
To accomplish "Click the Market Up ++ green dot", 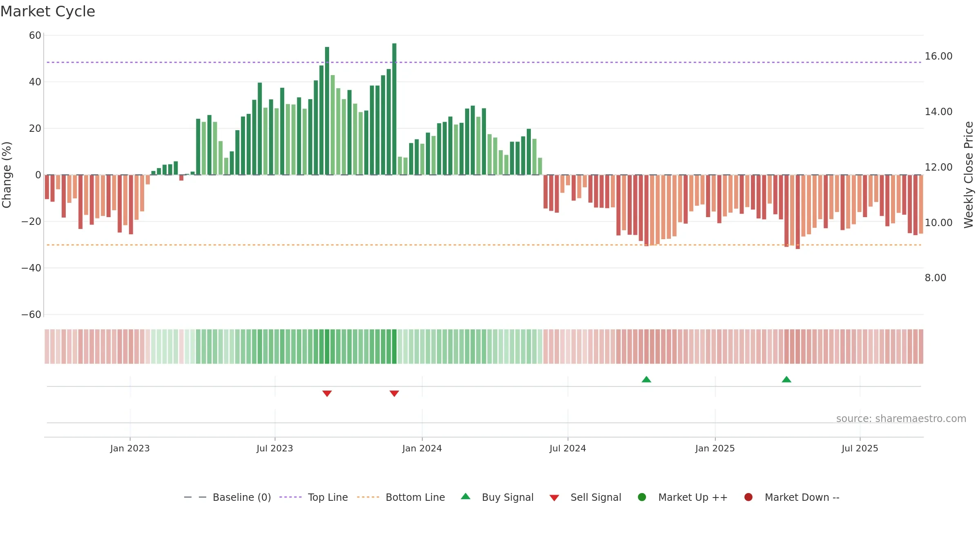I will 642,497.
